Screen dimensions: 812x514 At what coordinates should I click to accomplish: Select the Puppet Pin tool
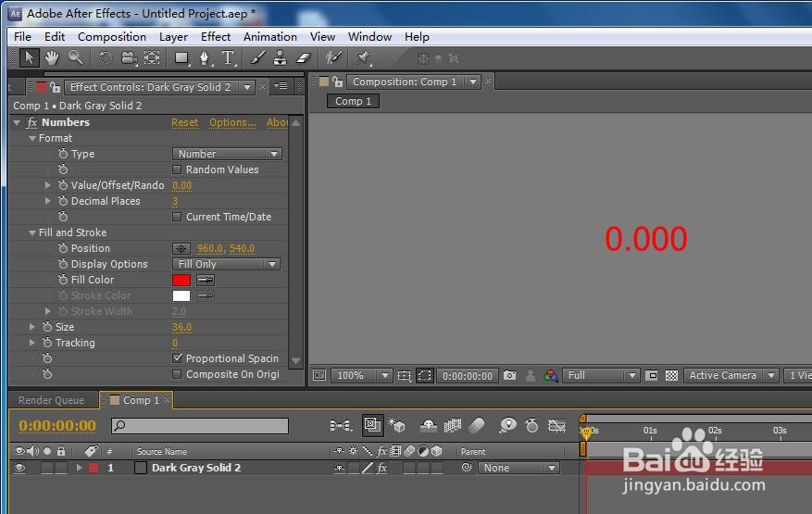point(364,57)
